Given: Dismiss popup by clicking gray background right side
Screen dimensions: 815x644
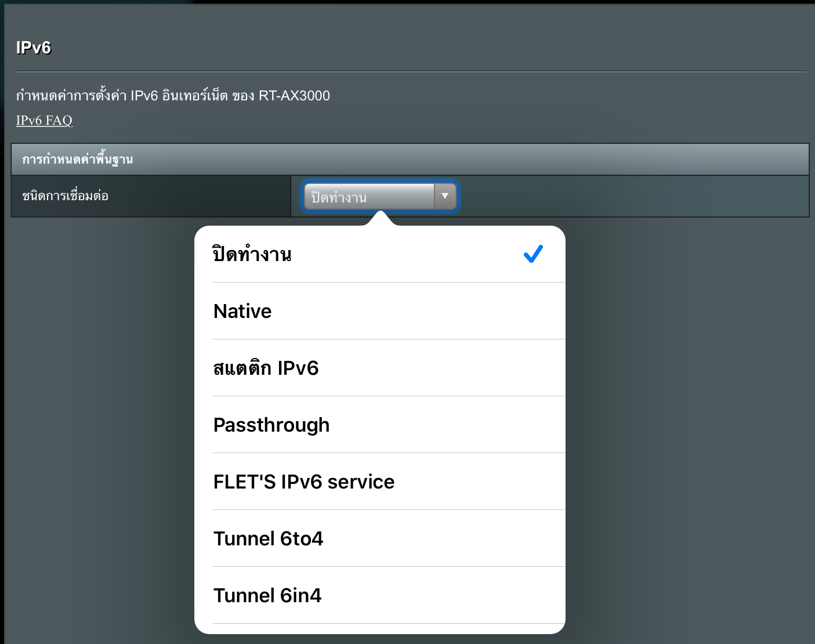Looking at the screenshot, I should tap(690, 429).
